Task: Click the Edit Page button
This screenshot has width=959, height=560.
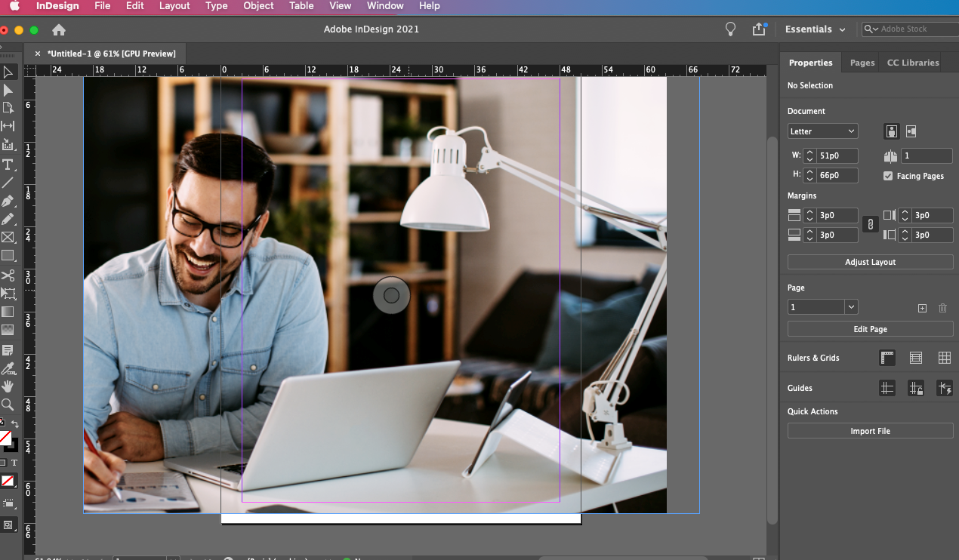Action: pyautogui.click(x=870, y=329)
